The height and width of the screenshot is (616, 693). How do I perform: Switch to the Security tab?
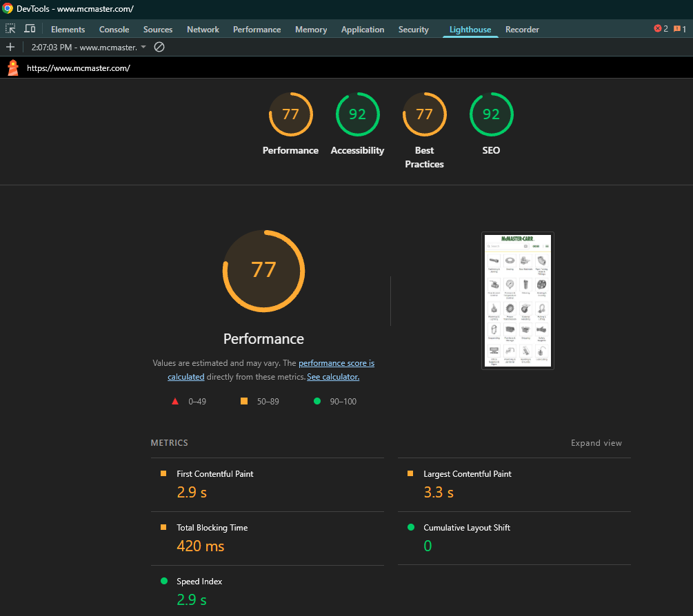(x=413, y=30)
